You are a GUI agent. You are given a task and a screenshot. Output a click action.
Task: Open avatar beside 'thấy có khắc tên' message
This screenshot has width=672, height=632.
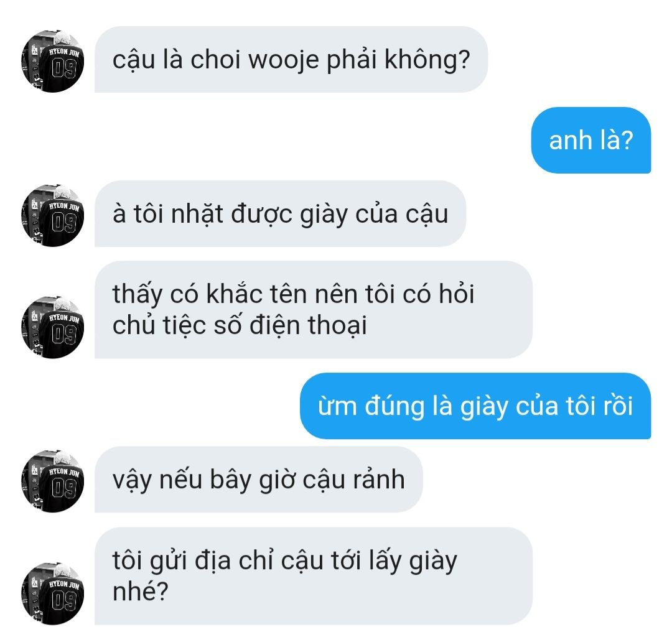[x=52, y=327]
